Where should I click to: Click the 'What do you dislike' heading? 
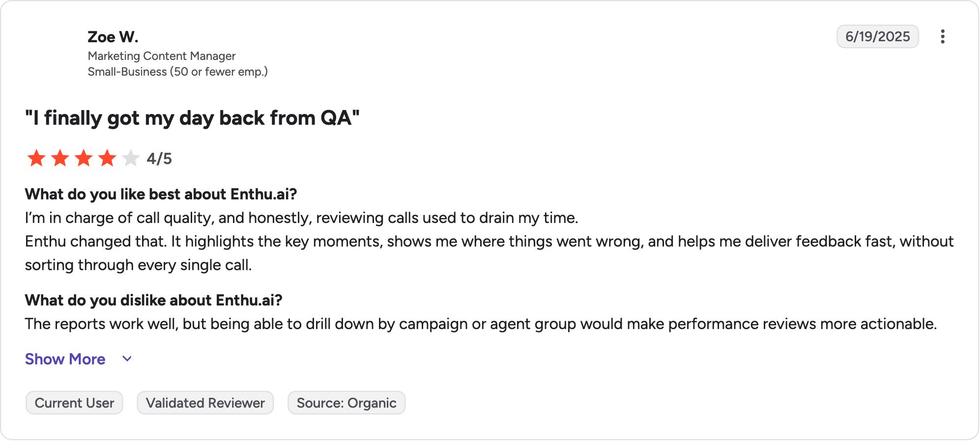[154, 300]
